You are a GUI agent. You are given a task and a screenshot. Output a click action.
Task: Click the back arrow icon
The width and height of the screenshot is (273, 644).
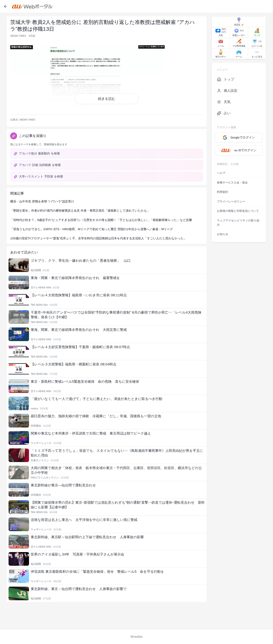[x=6, y=6]
